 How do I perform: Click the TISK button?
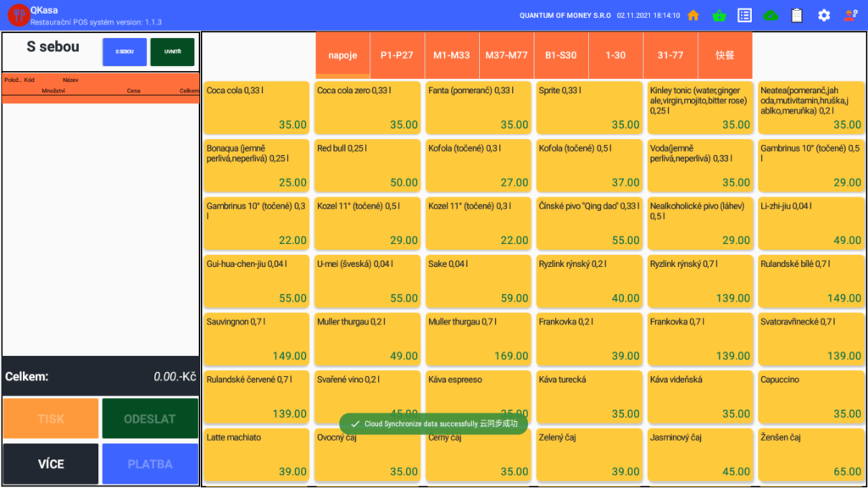[x=51, y=419]
